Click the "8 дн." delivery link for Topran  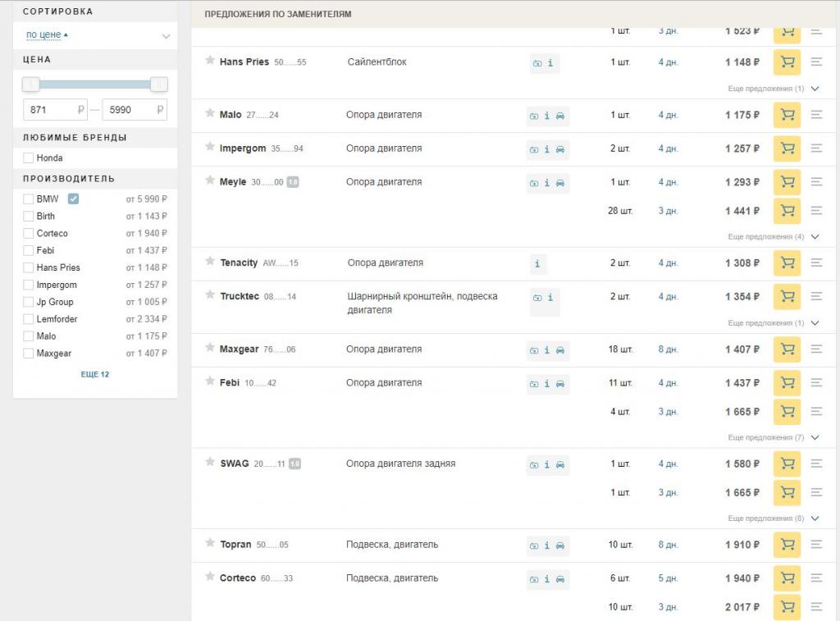[x=668, y=545]
